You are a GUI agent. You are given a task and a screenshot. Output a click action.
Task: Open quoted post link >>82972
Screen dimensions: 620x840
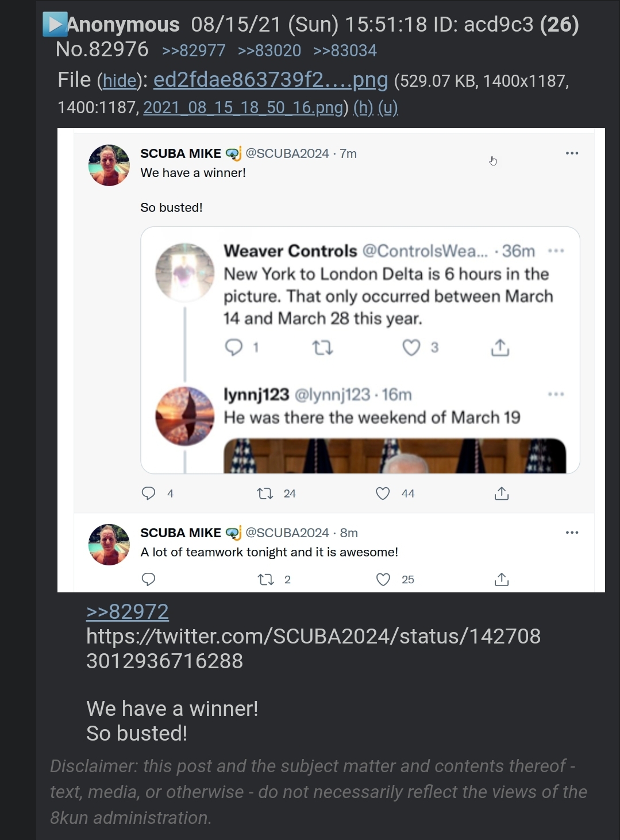(128, 612)
